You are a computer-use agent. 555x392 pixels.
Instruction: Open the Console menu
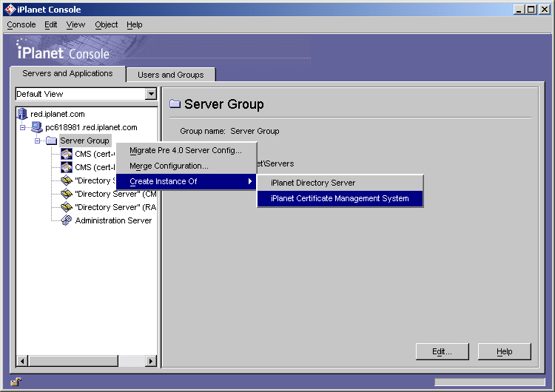(21, 24)
